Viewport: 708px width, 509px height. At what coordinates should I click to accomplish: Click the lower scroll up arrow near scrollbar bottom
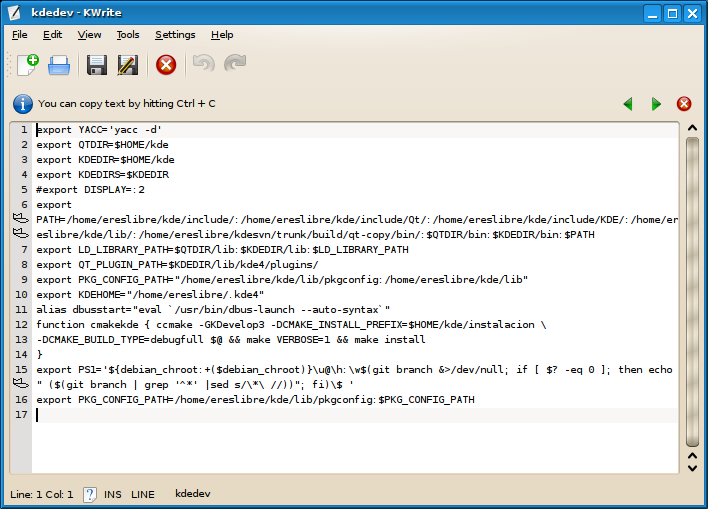[692, 456]
